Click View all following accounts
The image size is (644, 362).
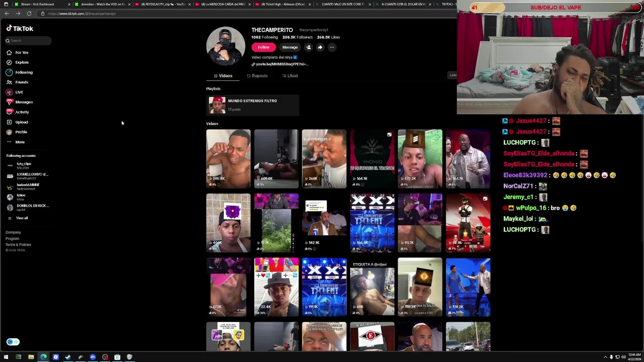(18, 218)
